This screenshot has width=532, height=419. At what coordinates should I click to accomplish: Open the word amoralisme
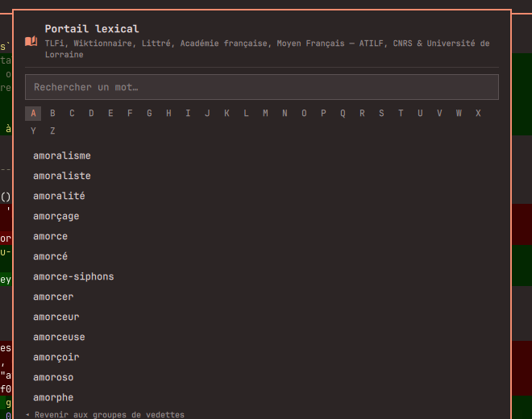tap(62, 156)
